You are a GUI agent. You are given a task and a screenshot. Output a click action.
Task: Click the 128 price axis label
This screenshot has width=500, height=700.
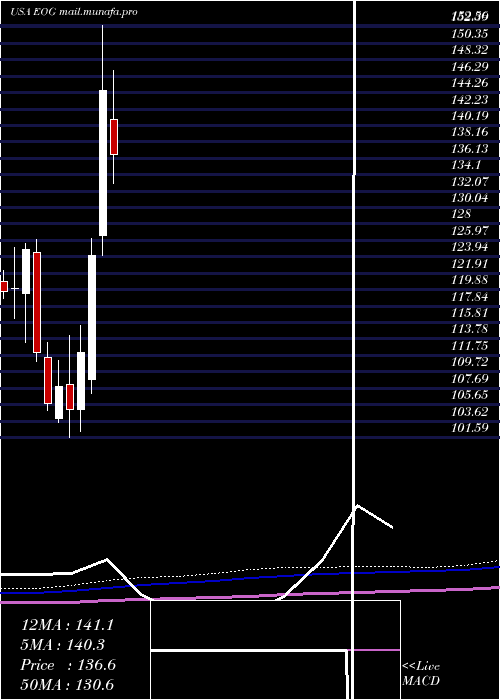(461, 214)
